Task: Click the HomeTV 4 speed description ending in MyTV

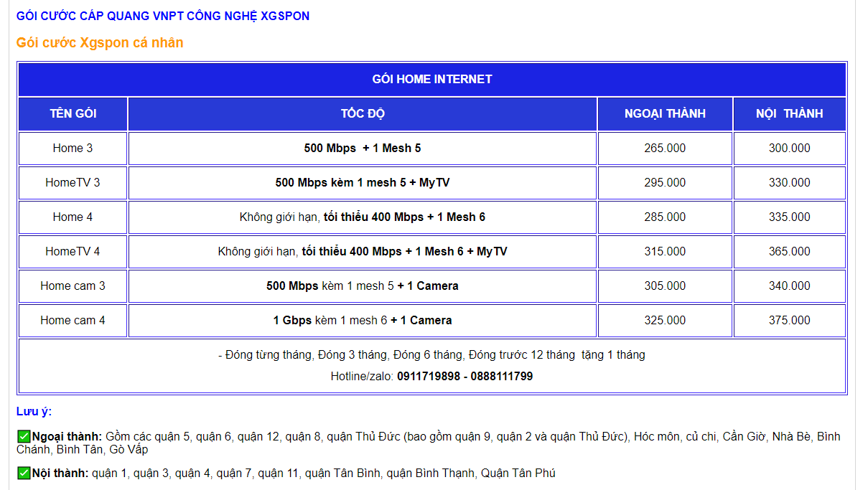Action: (363, 251)
